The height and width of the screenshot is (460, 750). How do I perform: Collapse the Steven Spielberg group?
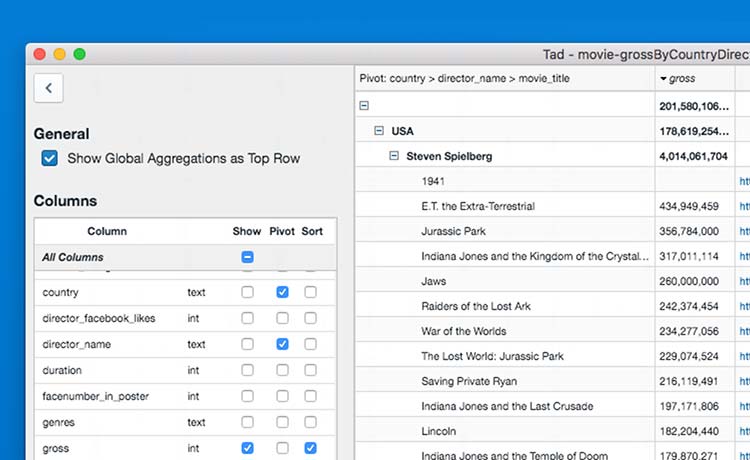[395, 156]
